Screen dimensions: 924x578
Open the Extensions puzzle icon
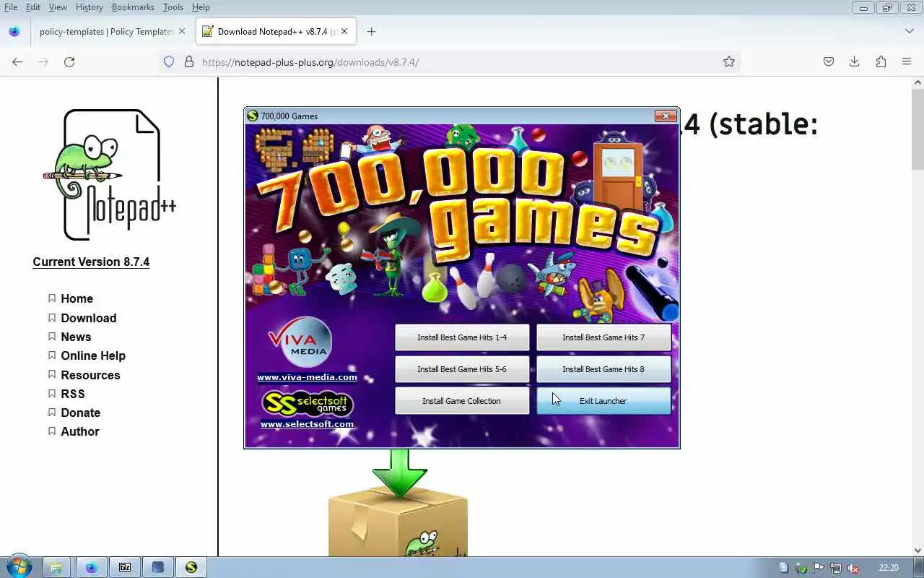coord(881,62)
